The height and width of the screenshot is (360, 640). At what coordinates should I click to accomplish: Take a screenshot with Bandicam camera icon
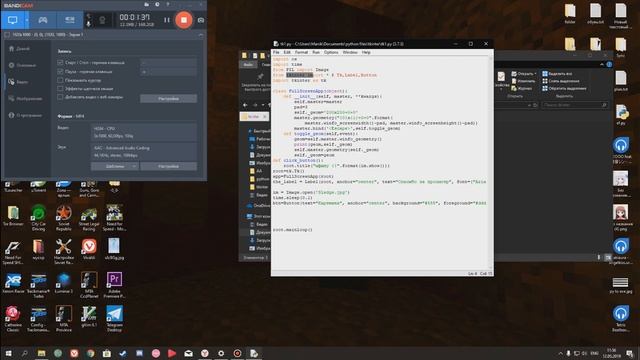click(201, 20)
